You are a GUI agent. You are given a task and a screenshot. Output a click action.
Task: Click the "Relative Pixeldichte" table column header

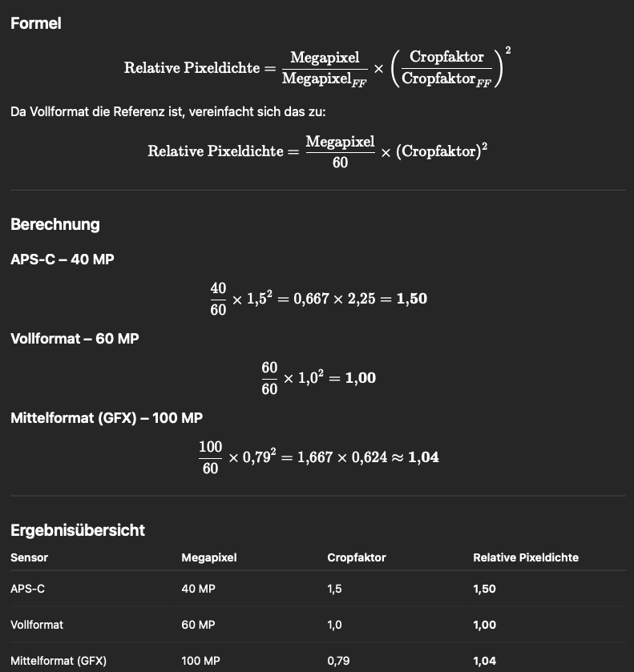[526, 557]
